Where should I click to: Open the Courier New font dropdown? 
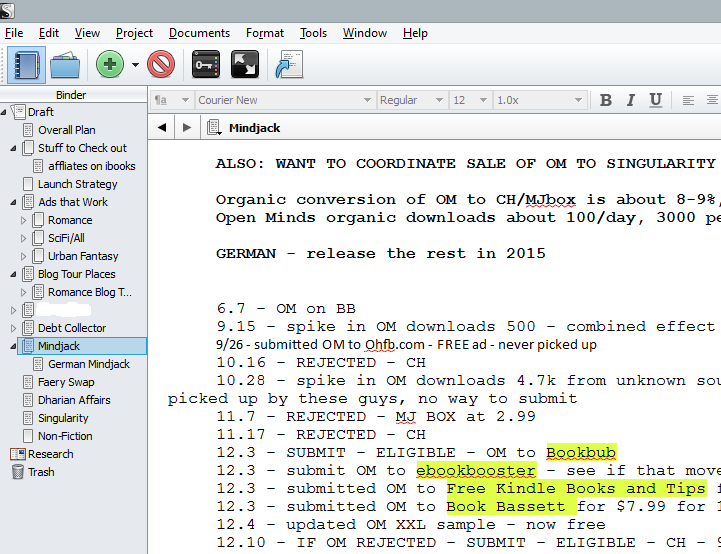[283, 100]
